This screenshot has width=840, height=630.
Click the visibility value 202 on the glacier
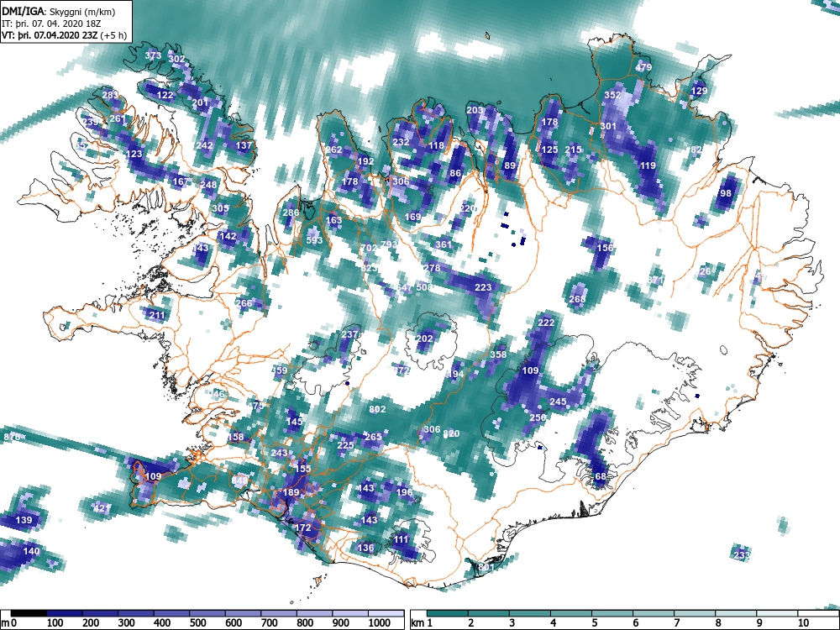pyautogui.click(x=424, y=339)
